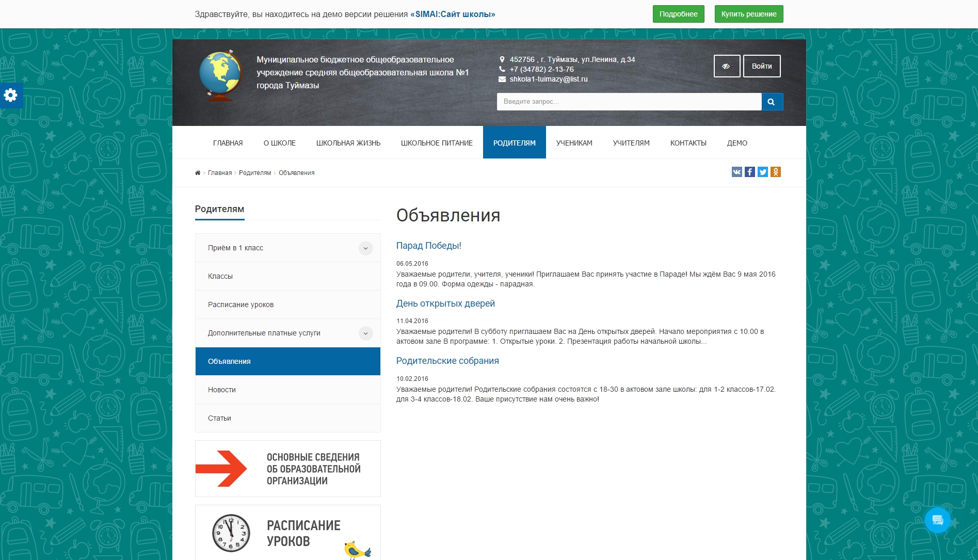
Task: Click the Войти login button
Action: tap(762, 66)
